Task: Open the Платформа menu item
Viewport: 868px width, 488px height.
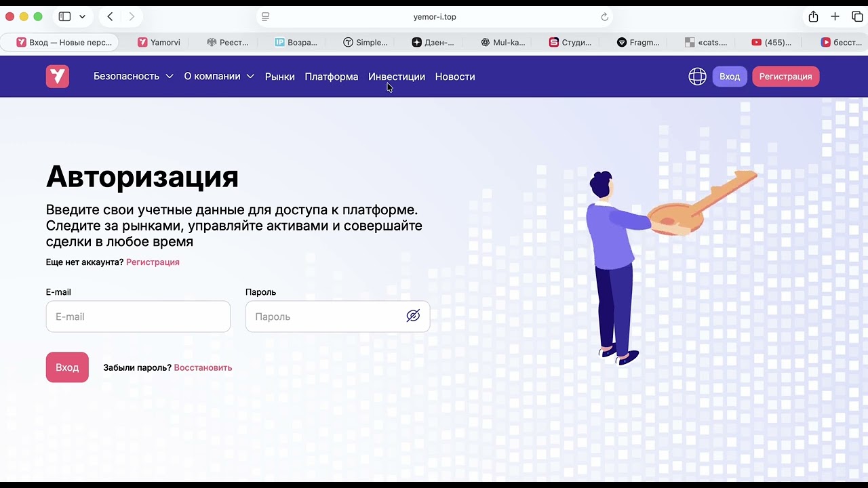Action: [332, 77]
